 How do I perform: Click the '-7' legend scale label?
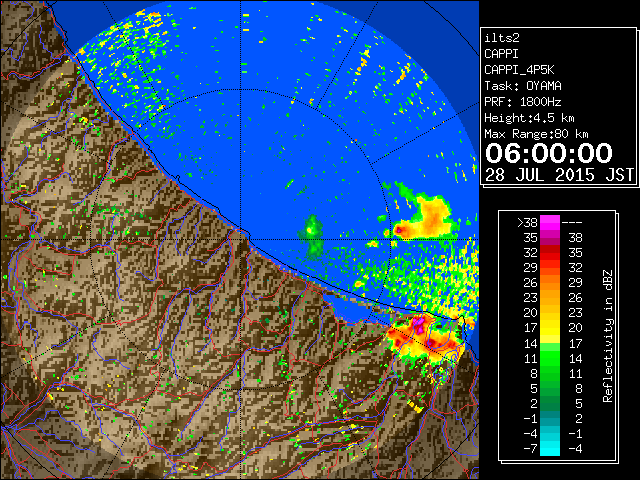530,448
